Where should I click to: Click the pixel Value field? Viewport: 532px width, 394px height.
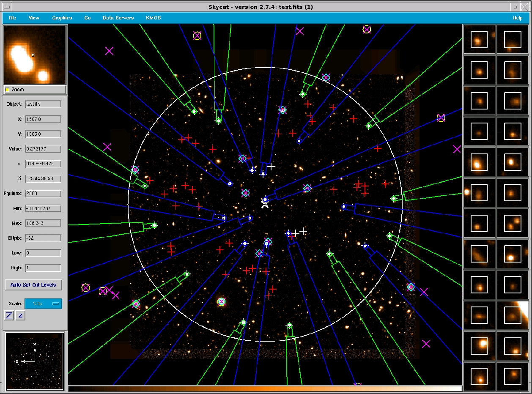(x=43, y=149)
